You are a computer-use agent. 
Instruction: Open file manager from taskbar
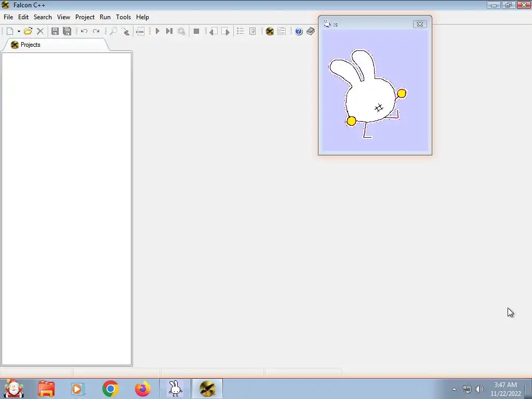[x=46, y=389]
